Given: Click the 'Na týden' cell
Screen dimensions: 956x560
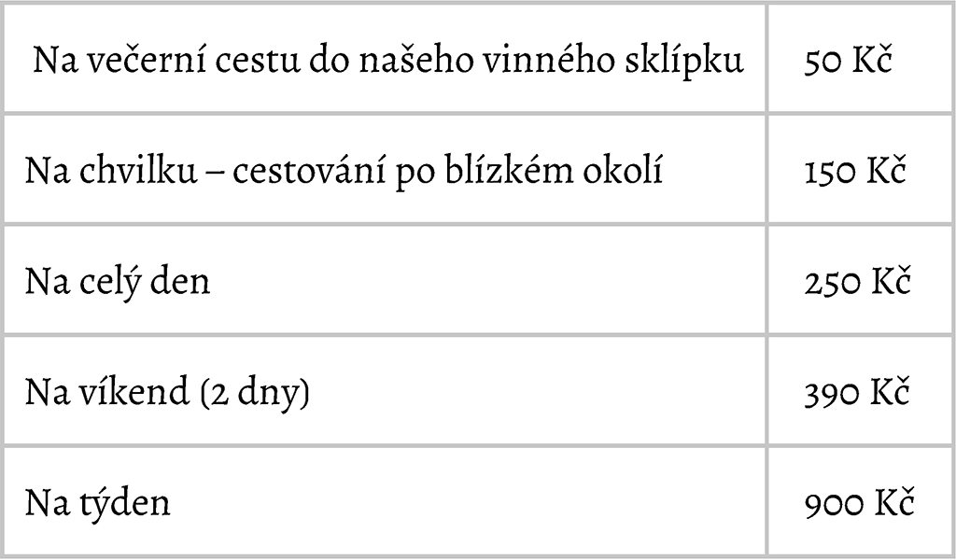Looking at the screenshot, I should [x=385, y=501].
